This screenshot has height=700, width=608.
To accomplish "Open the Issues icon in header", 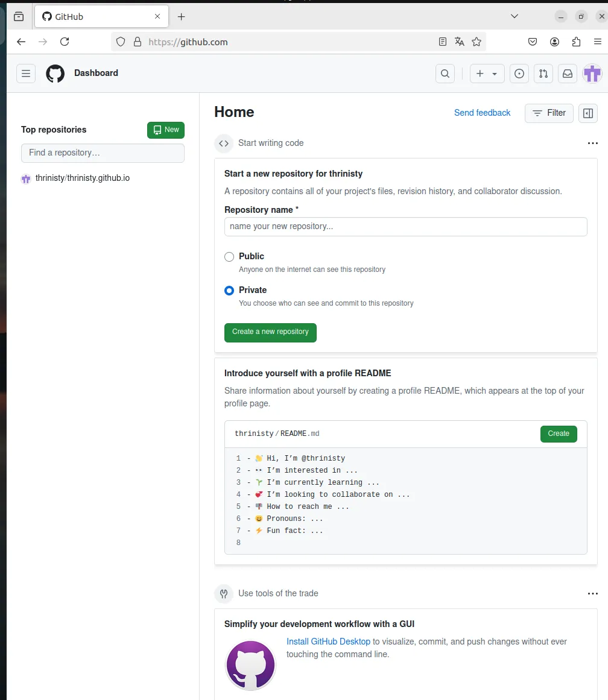I will 519,74.
